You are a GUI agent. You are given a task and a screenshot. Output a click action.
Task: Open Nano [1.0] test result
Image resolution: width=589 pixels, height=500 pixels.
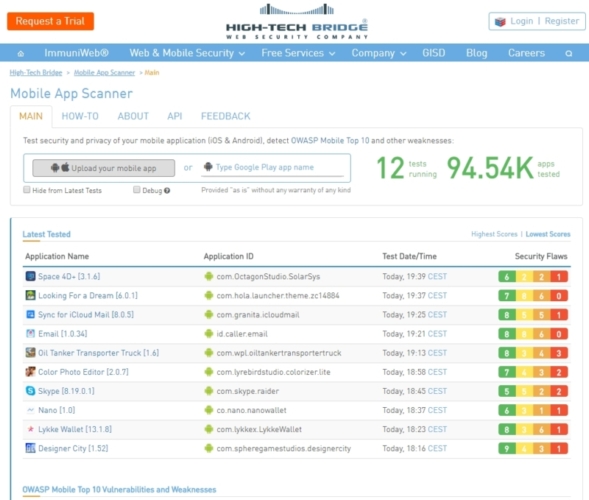coord(57,410)
